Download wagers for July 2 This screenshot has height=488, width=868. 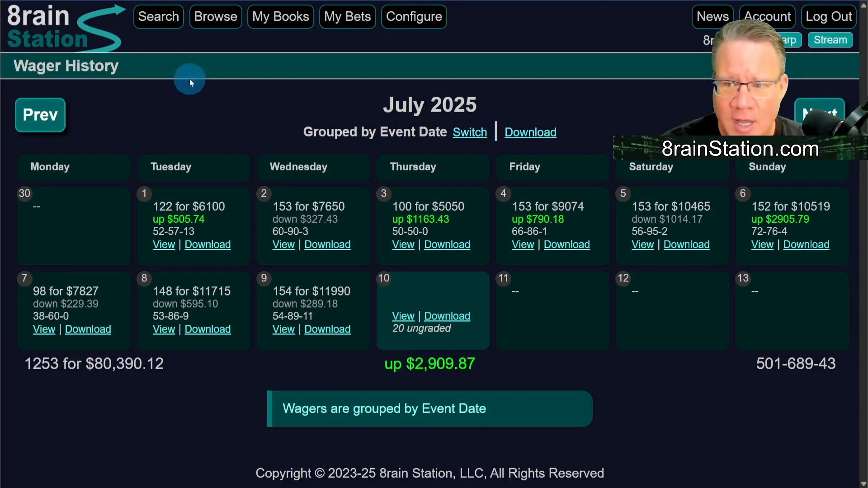pyautogui.click(x=327, y=244)
